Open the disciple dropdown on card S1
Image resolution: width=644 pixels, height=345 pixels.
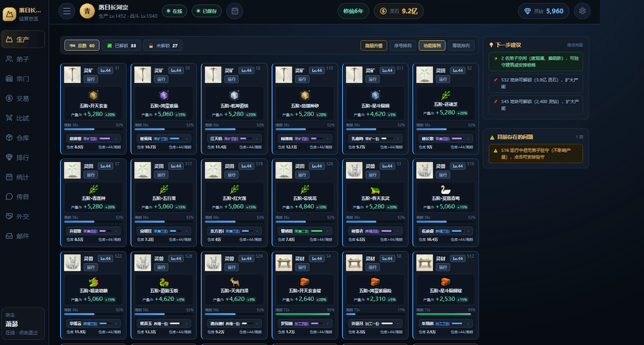click(93, 139)
